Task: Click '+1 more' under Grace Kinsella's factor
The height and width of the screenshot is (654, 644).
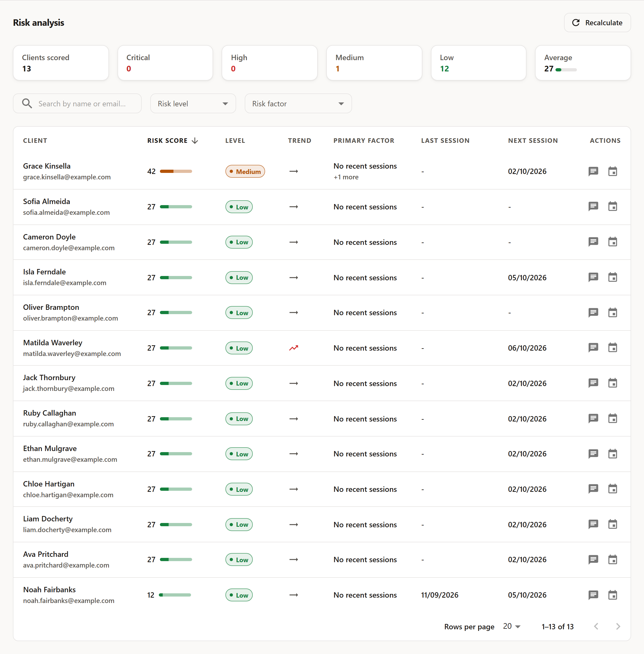Action: click(346, 177)
